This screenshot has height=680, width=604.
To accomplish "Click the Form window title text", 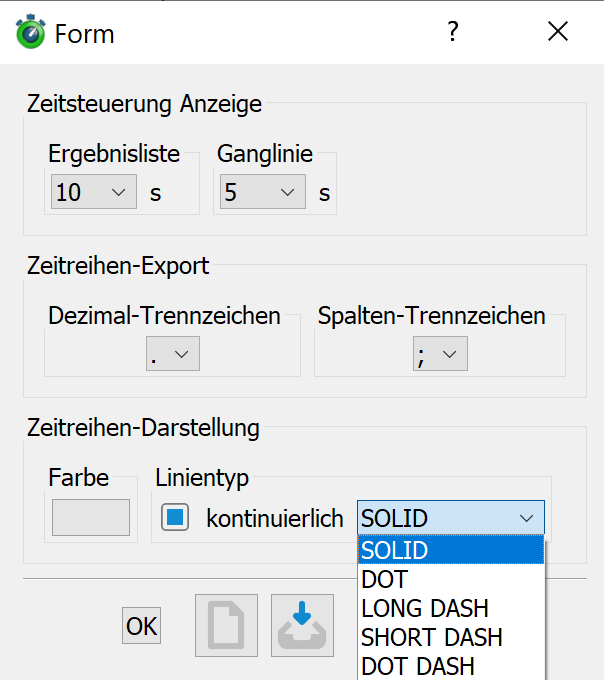I will tap(85, 34).
